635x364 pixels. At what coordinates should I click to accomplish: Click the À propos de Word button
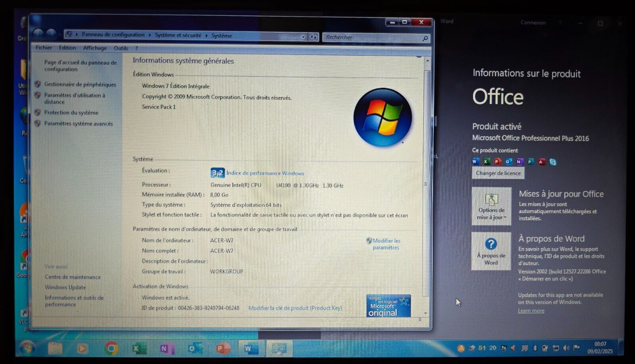coord(491,251)
